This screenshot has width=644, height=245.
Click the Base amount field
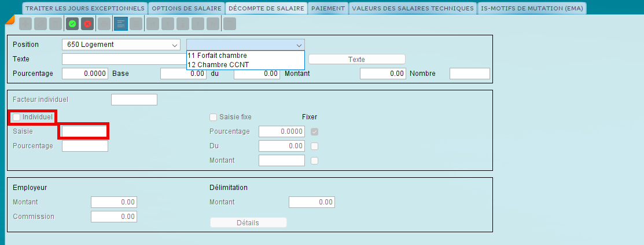[x=183, y=74]
